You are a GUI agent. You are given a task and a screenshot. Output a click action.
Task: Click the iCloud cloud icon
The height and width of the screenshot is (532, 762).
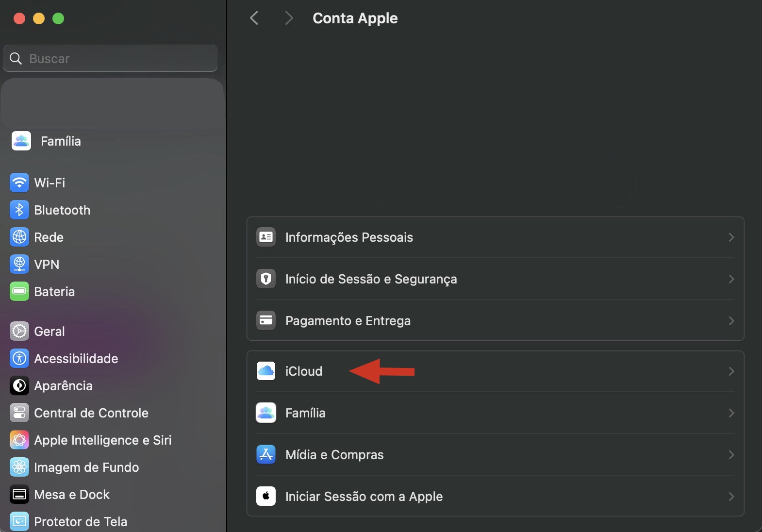pyautogui.click(x=266, y=371)
